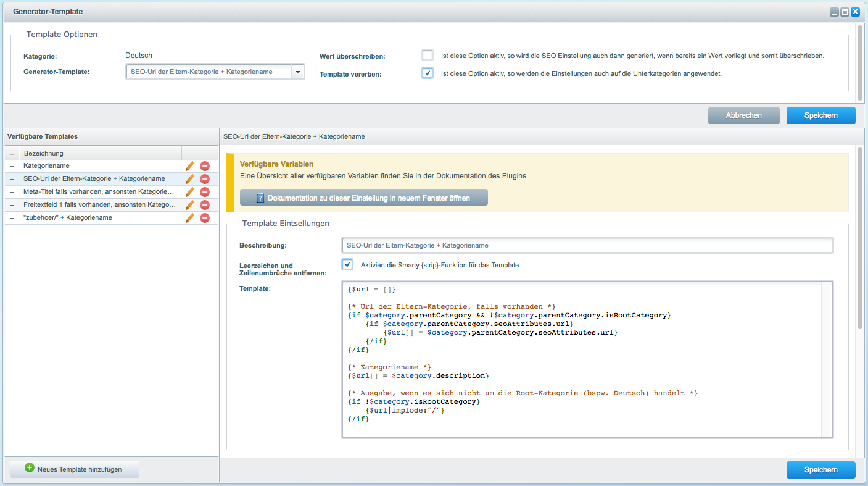The width and height of the screenshot is (868, 486).
Task: Toggle "Wert überschreiben" checkbox
Action: coord(428,55)
